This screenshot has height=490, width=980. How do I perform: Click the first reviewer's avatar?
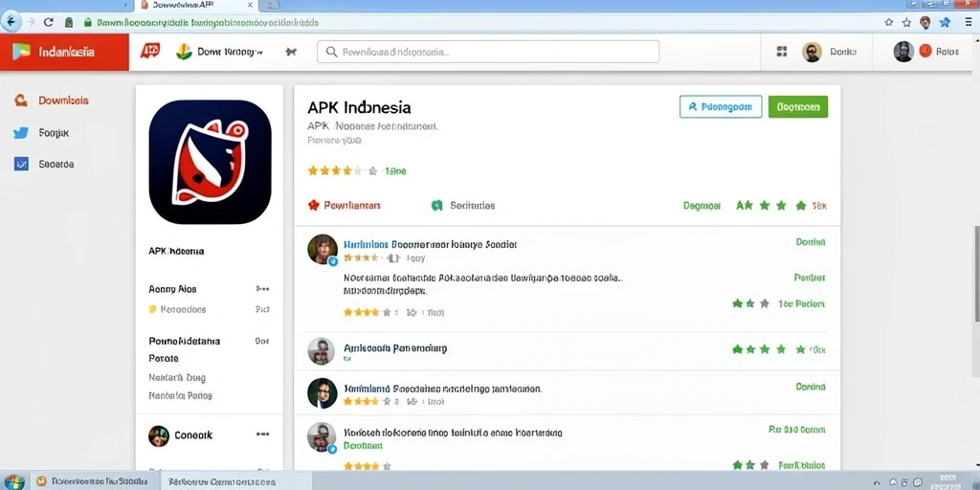tap(323, 250)
